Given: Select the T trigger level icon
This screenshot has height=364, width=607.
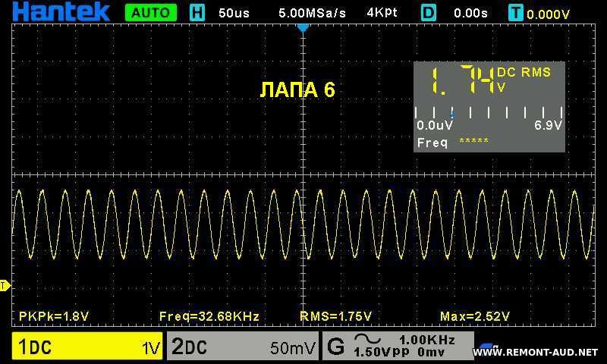Looking at the screenshot, I should (x=516, y=13).
